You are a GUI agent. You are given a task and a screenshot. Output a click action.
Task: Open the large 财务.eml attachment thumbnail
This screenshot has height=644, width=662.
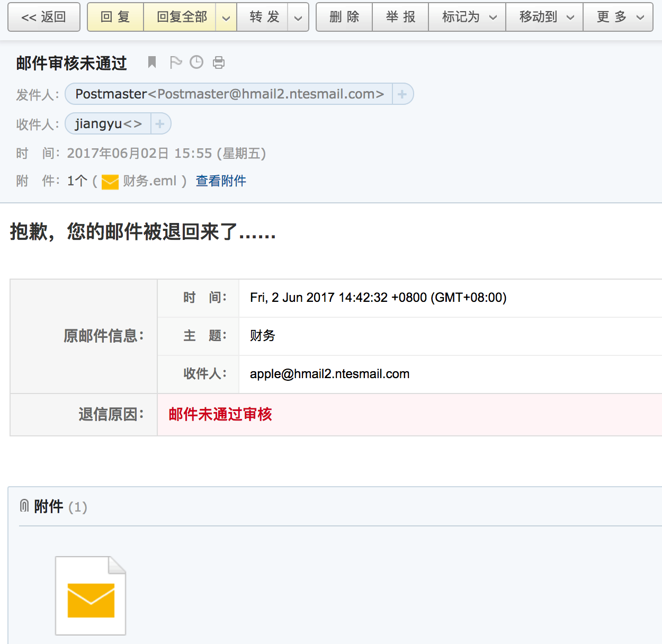pos(91,595)
